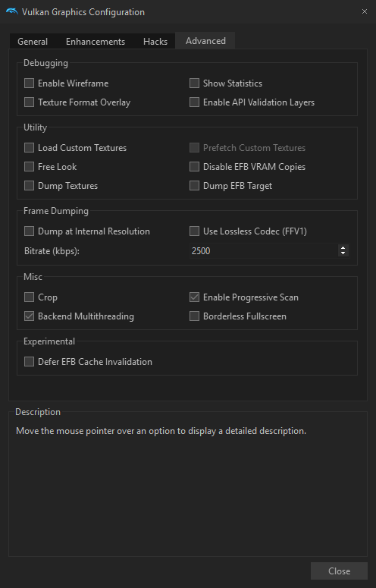376x588 pixels.
Task: Increase bitrate with the up spinner arrow
Action: 343,247
